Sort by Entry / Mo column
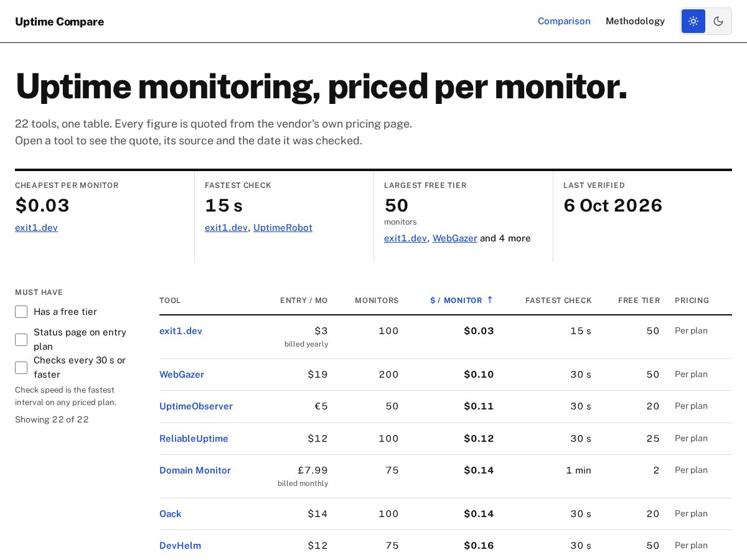Image resolution: width=747 pixels, height=560 pixels. click(x=304, y=301)
